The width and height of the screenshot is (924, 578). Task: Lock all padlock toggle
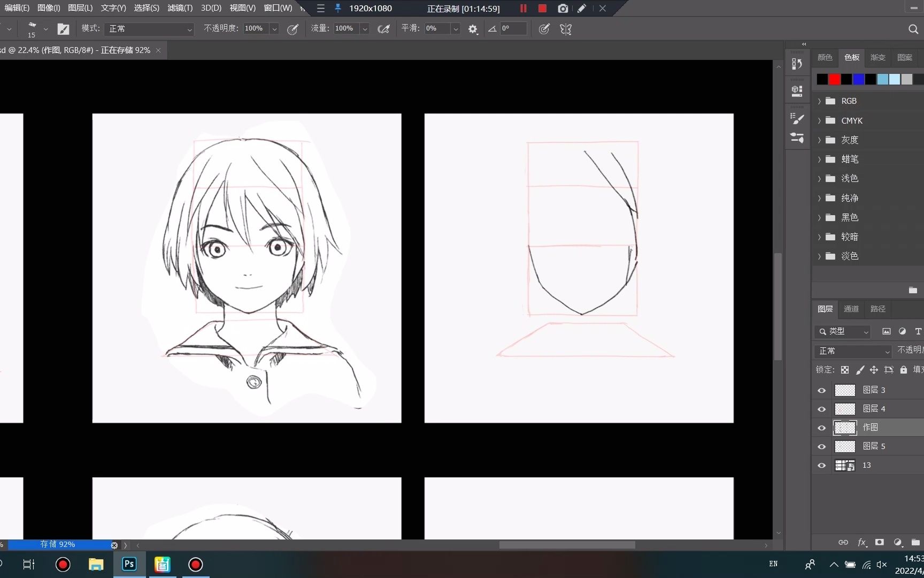(904, 370)
